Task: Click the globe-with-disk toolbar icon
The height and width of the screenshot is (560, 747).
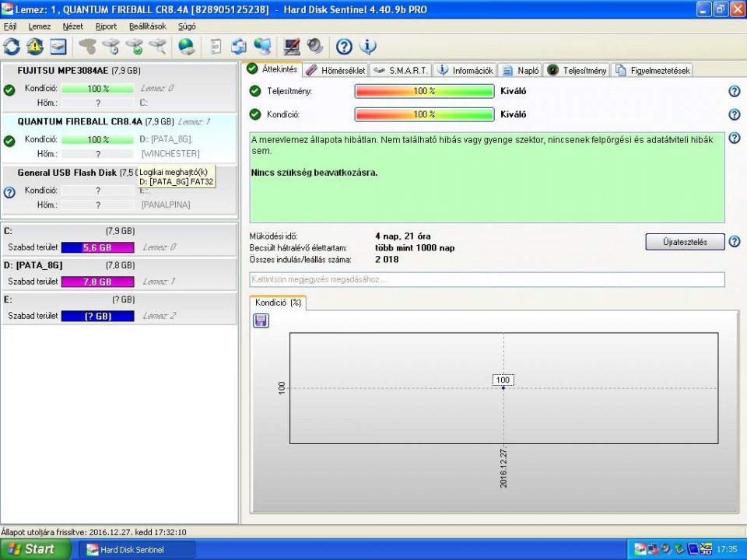Action: (x=186, y=47)
